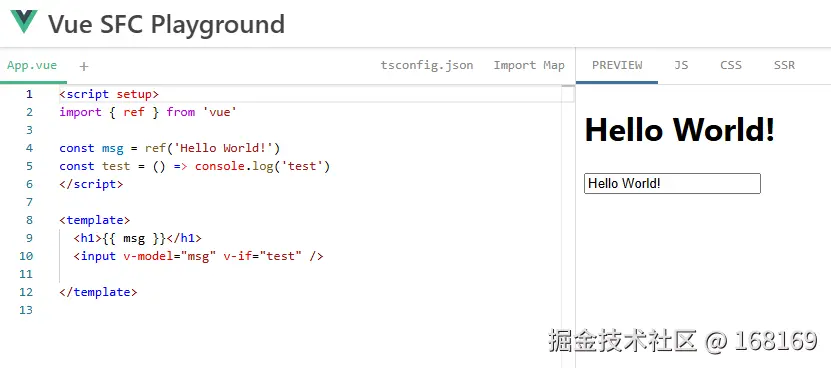Click line number 13 in editor gutter
This screenshot has height=368, width=831.
pyautogui.click(x=26, y=311)
